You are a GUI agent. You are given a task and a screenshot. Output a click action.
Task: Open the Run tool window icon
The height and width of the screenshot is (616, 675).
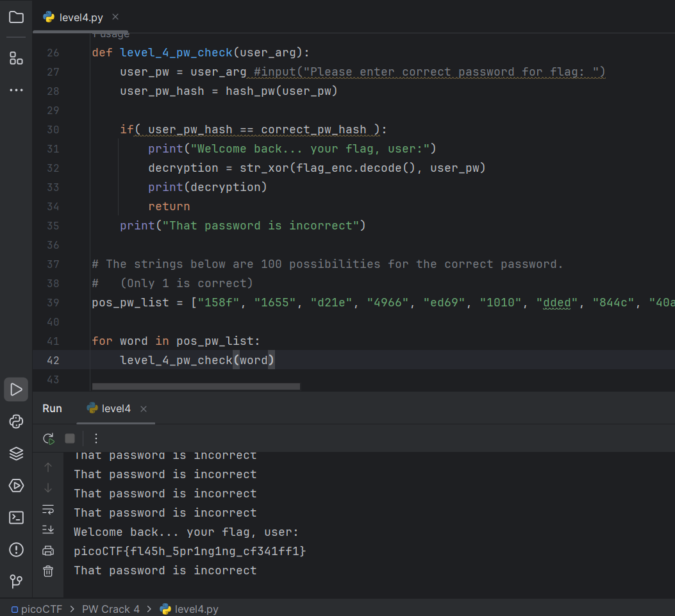(16, 390)
